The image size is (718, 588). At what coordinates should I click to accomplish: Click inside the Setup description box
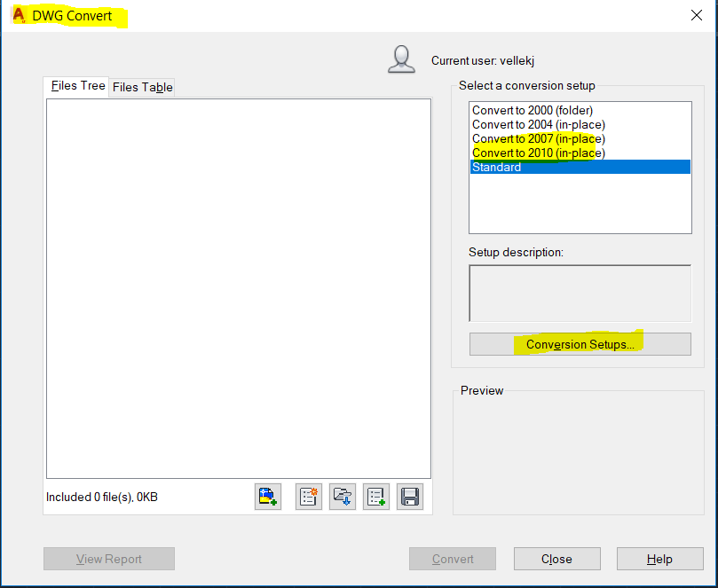[x=580, y=293]
